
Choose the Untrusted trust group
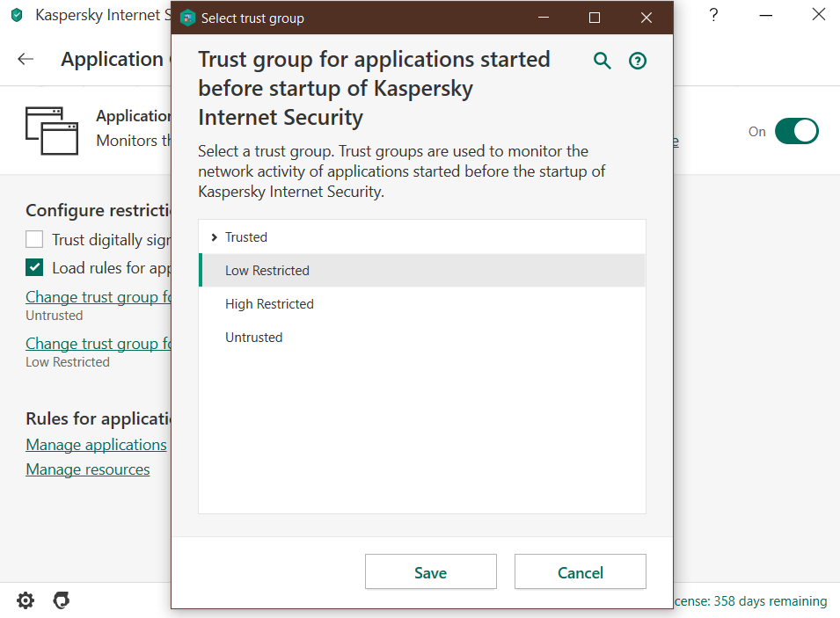[x=254, y=338]
